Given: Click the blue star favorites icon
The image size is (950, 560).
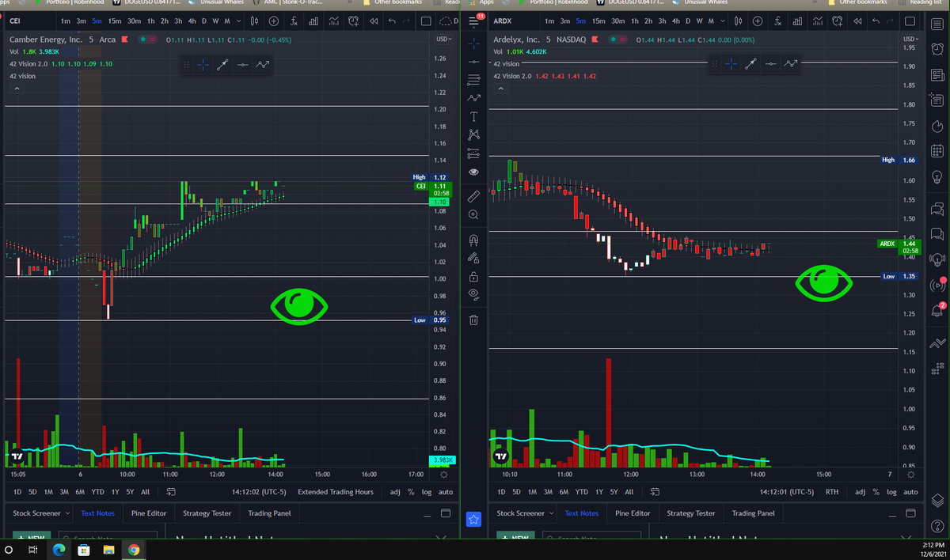Looking at the screenshot, I should click(x=473, y=520).
